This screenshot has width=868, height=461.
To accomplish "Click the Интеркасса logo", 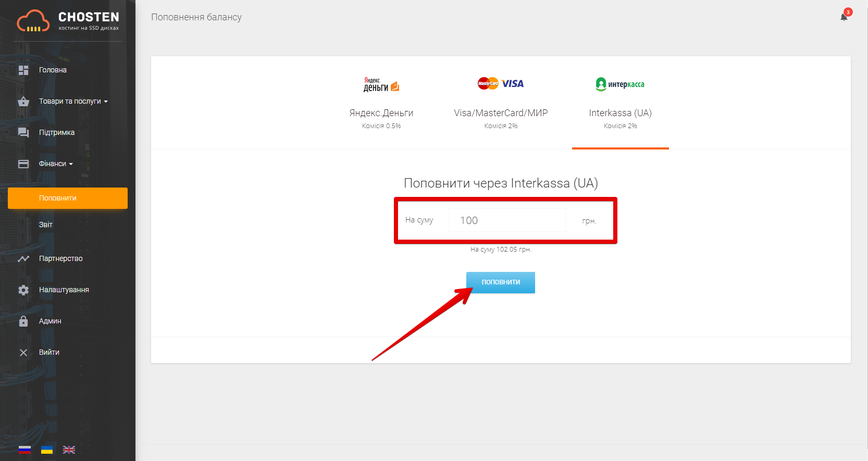I will point(620,84).
